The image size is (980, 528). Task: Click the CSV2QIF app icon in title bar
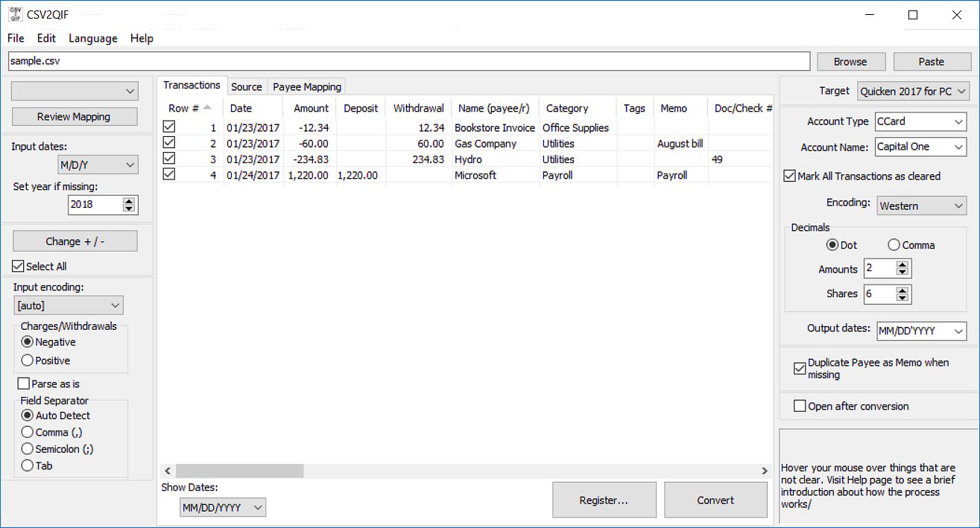coord(16,14)
